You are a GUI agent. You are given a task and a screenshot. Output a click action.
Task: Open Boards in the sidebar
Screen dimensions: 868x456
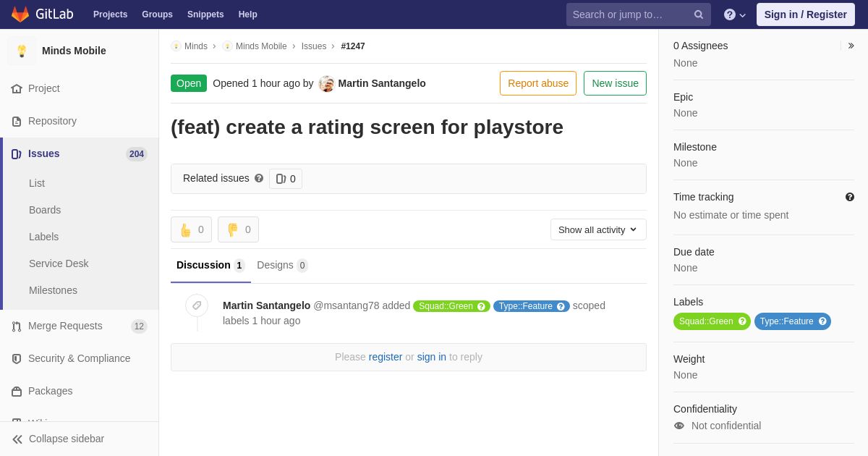coord(45,210)
